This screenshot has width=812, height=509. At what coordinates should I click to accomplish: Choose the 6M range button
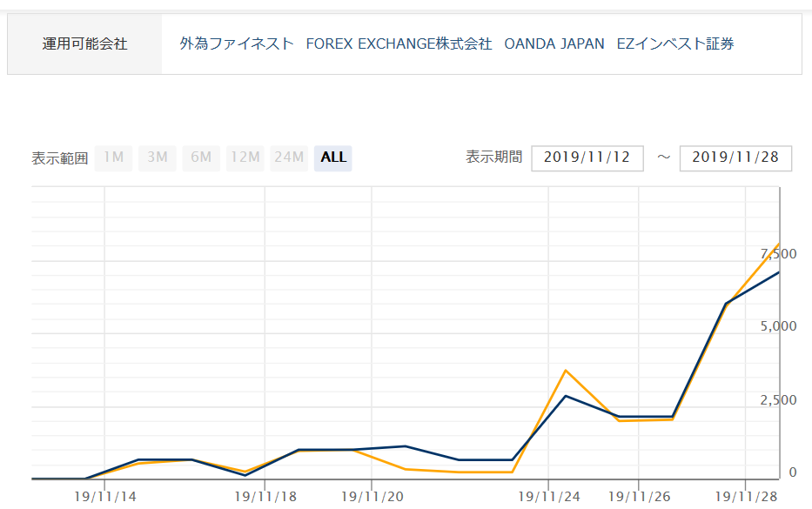point(201,157)
